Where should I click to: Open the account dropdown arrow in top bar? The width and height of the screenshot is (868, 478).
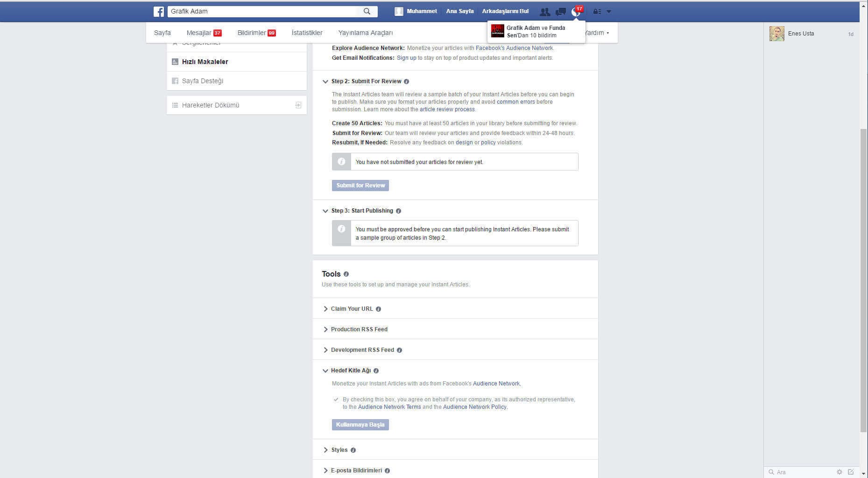608,12
